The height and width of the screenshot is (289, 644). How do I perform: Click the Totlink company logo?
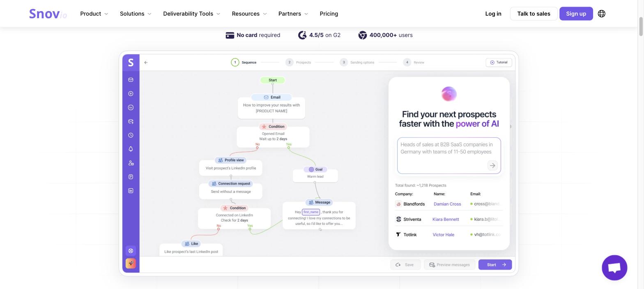(398, 234)
